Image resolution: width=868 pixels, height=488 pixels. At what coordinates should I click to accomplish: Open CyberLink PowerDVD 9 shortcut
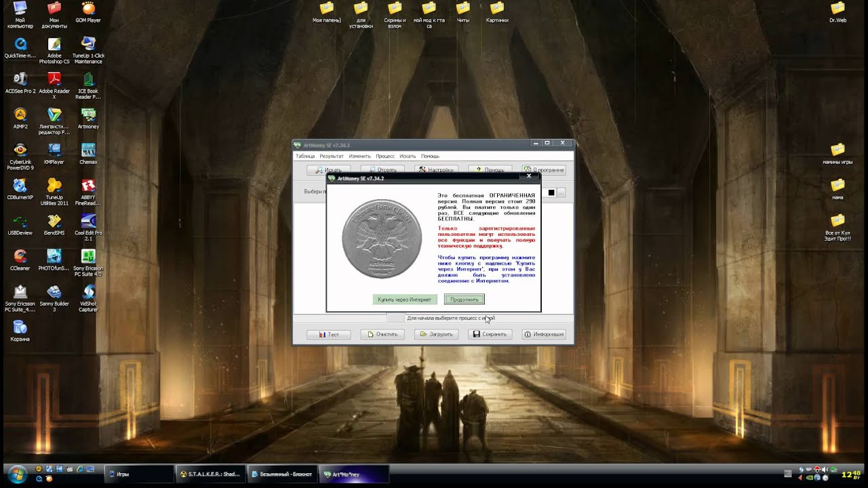(20, 157)
